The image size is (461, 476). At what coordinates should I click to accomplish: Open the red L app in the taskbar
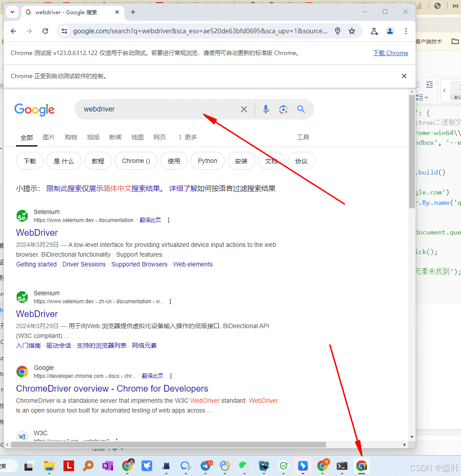[x=69, y=466]
